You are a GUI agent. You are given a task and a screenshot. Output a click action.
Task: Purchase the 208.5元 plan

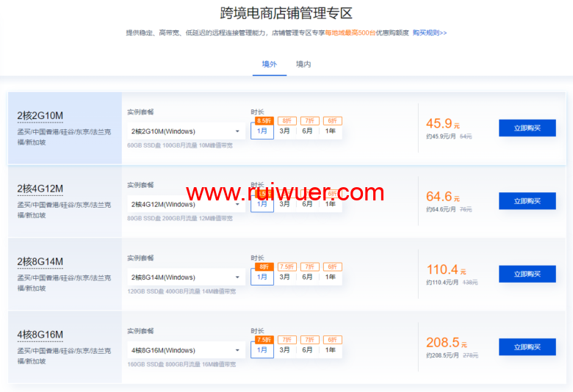tap(527, 347)
